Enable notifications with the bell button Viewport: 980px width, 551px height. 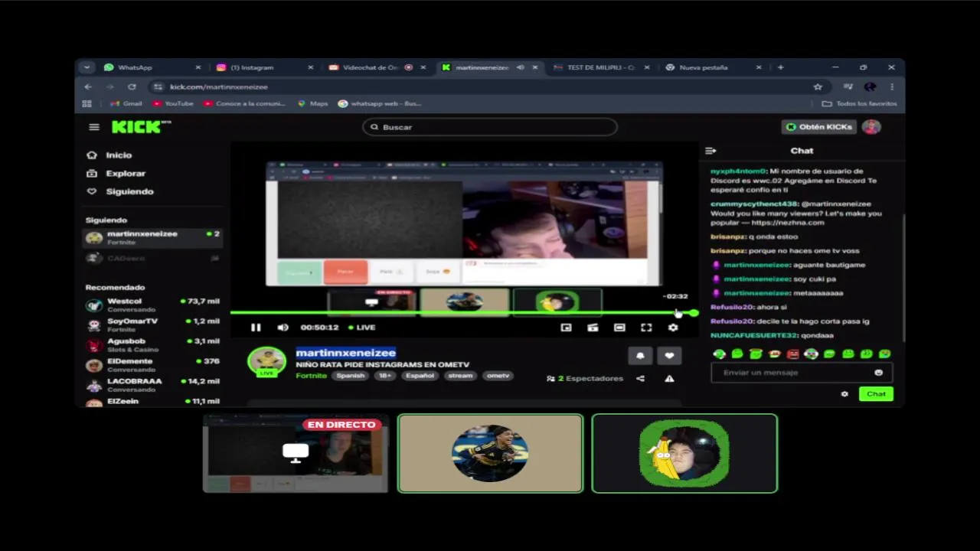tap(640, 356)
